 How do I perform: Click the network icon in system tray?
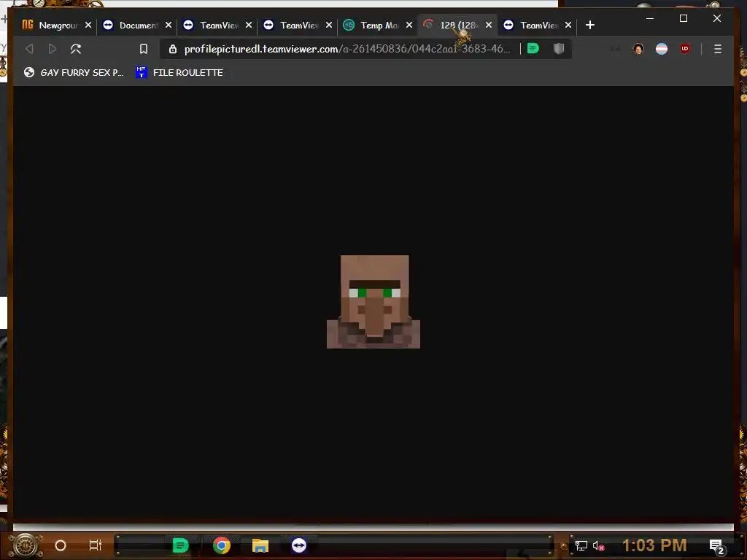[x=581, y=545]
